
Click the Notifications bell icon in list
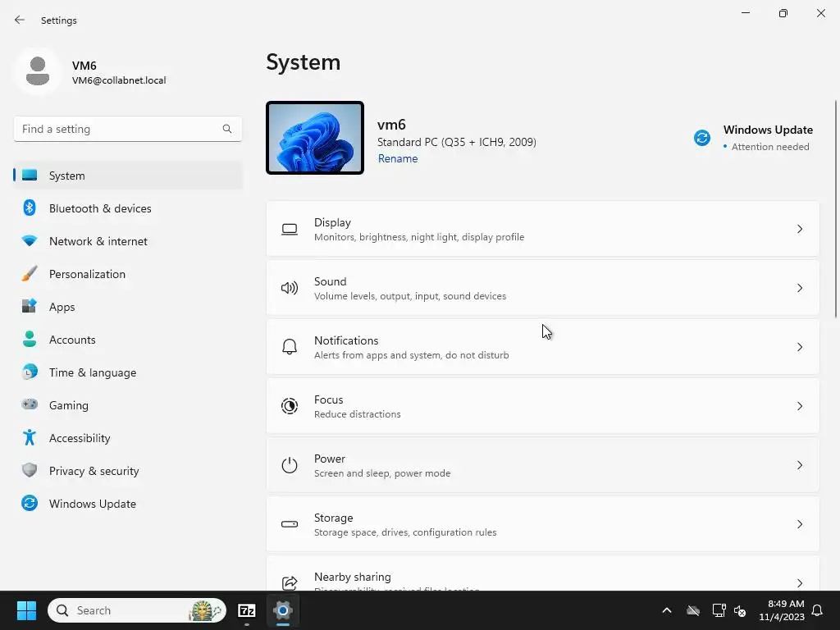290,347
